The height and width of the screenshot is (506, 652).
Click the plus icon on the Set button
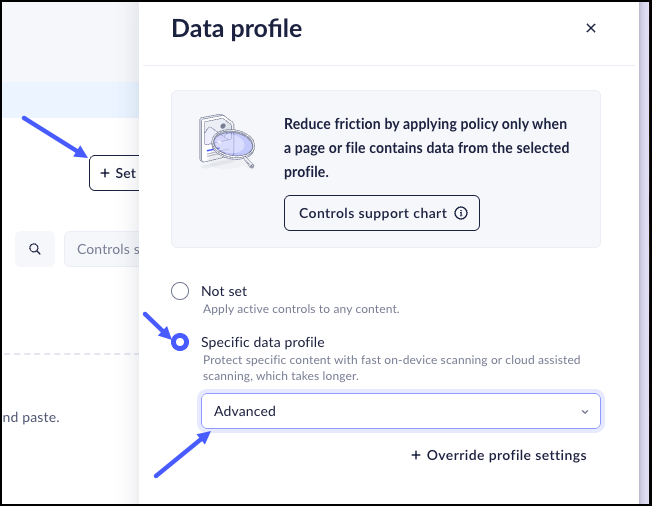(105, 173)
